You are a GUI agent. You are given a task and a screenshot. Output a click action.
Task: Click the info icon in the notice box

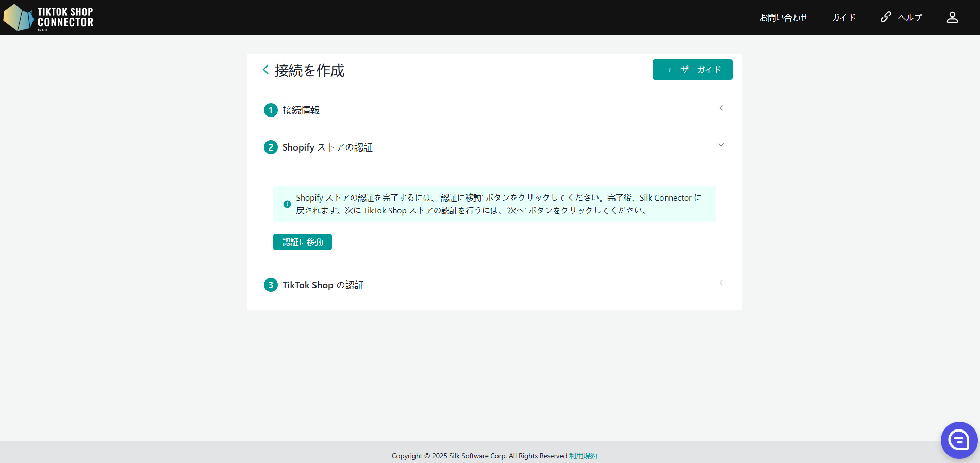(287, 204)
